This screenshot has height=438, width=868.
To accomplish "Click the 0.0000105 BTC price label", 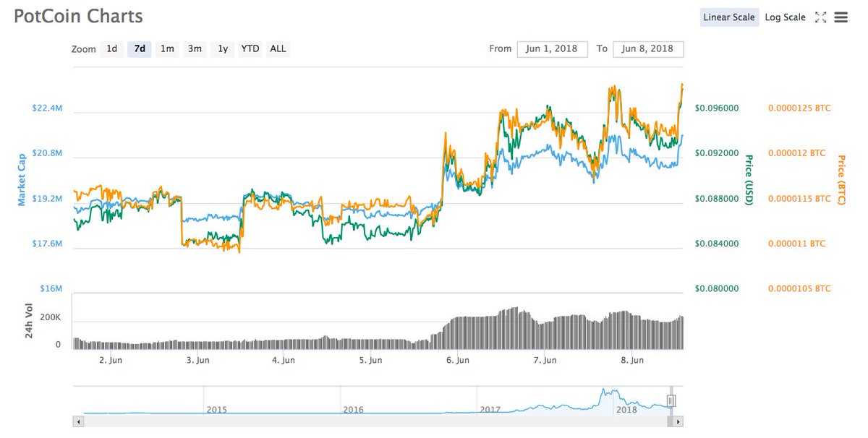I will point(799,288).
